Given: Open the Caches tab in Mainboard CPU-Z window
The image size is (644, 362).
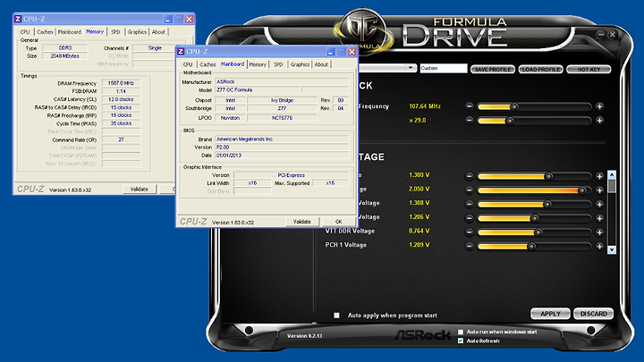Looking at the screenshot, I should click(x=208, y=64).
